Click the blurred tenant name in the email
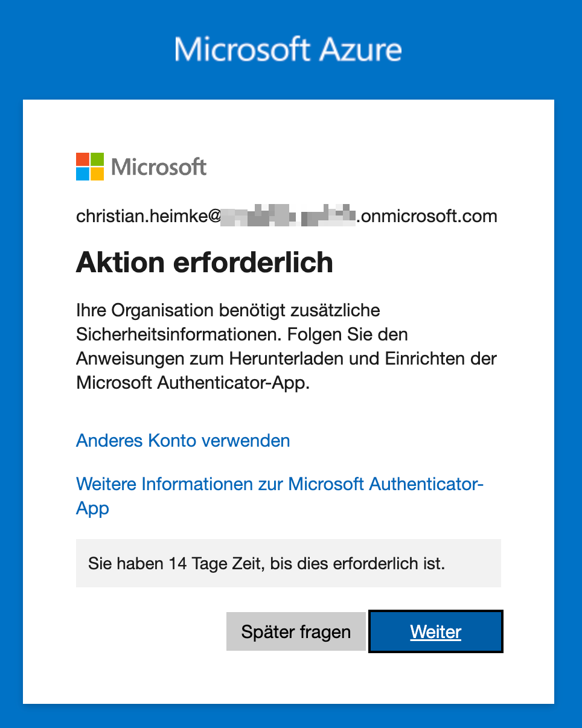582x728 pixels. [287, 216]
